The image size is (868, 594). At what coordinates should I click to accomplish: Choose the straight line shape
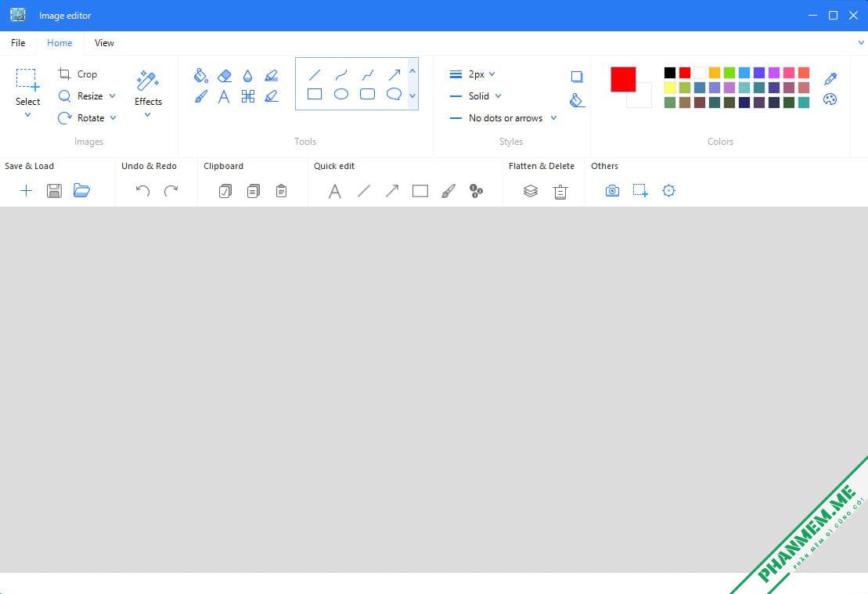(315, 74)
